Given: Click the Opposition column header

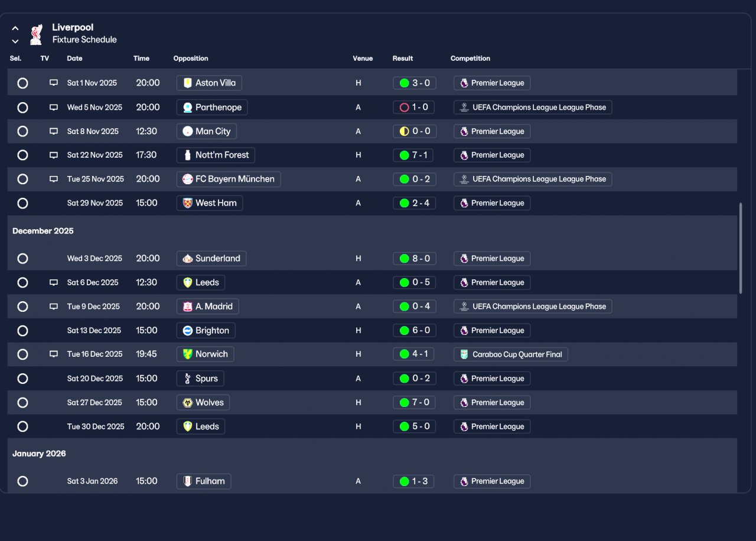Looking at the screenshot, I should click(191, 58).
